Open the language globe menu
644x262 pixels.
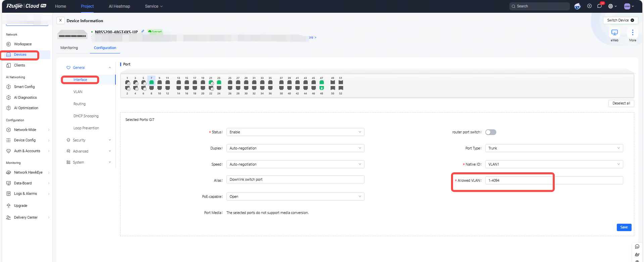coord(612,6)
